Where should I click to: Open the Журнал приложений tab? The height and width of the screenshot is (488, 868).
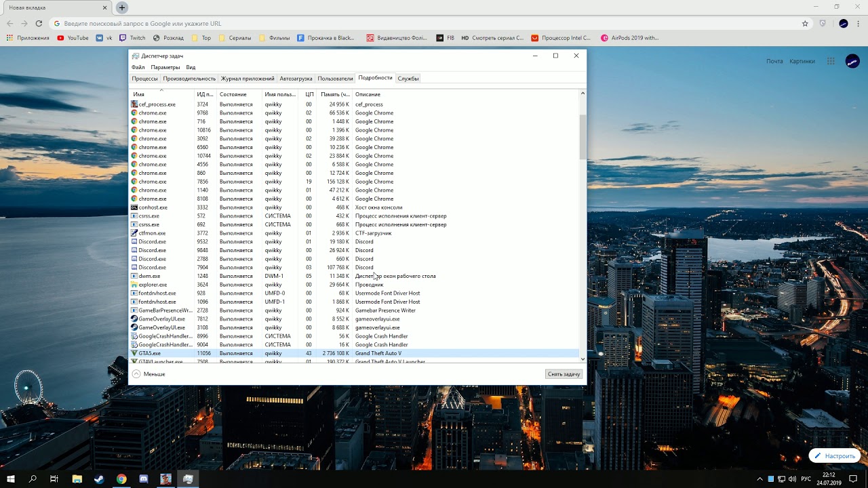coord(248,79)
